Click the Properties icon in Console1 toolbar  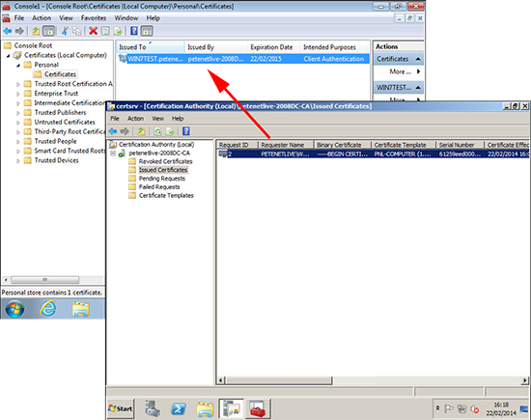click(x=105, y=31)
